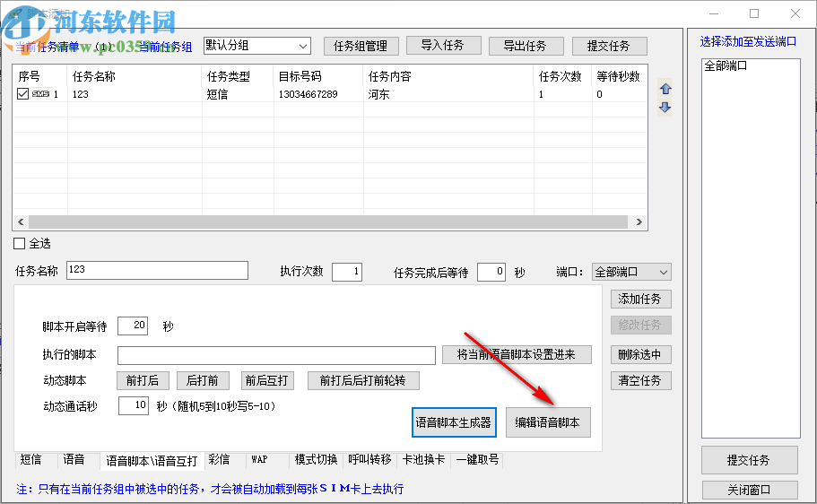This screenshot has width=817, height=504.
Task: Click 任务次数 column header
Action: (562, 76)
